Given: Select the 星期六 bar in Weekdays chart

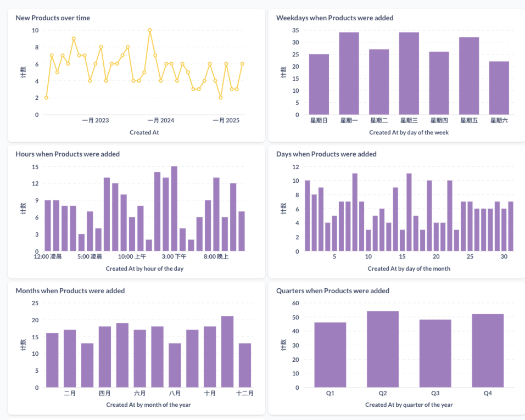Looking at the screenshot, I should 499,88.
